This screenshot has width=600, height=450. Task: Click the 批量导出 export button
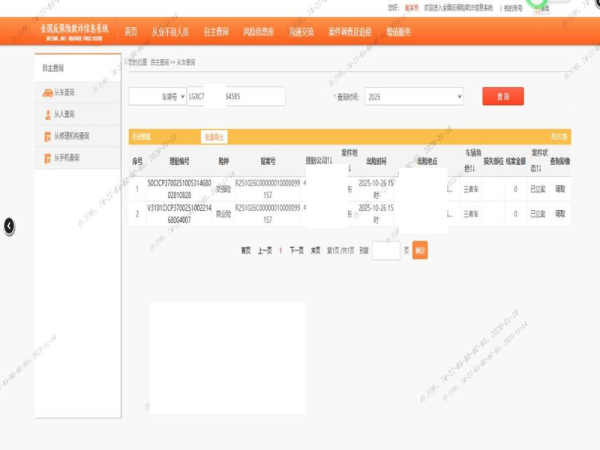click(x=214, y=136)
